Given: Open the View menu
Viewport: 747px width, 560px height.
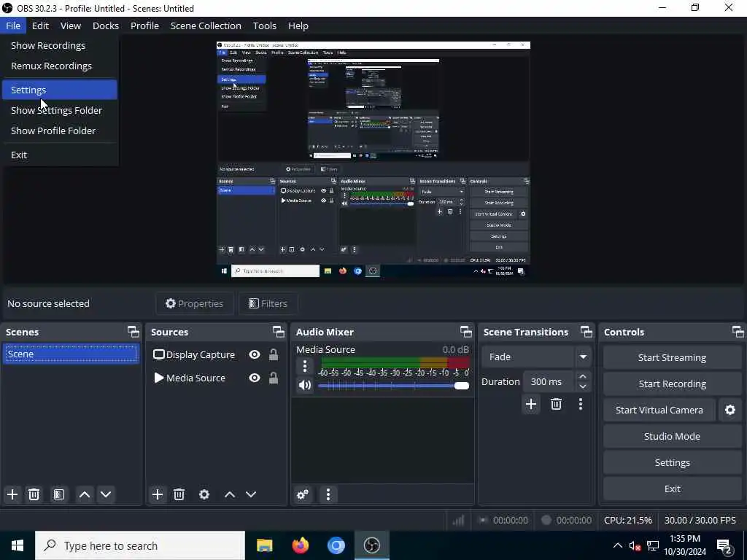Looking at the screenshot, I should pyautogui.click(x=71, y=26).
